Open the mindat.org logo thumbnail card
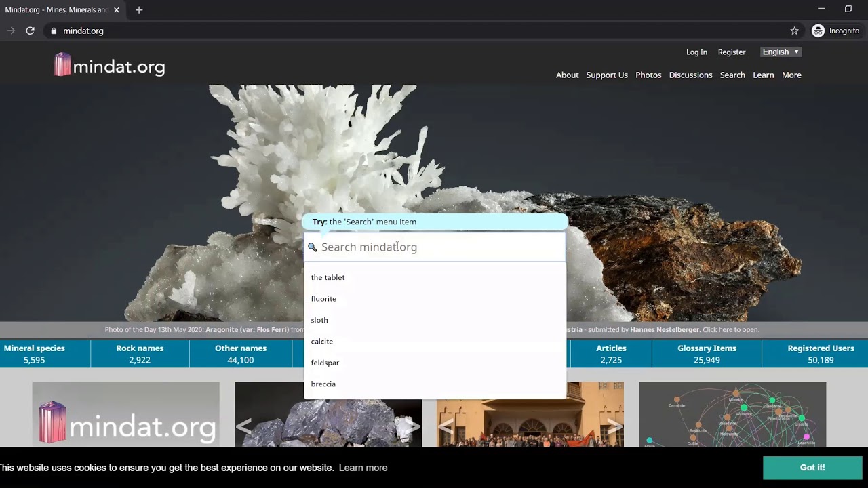 (x=125, y=414)
